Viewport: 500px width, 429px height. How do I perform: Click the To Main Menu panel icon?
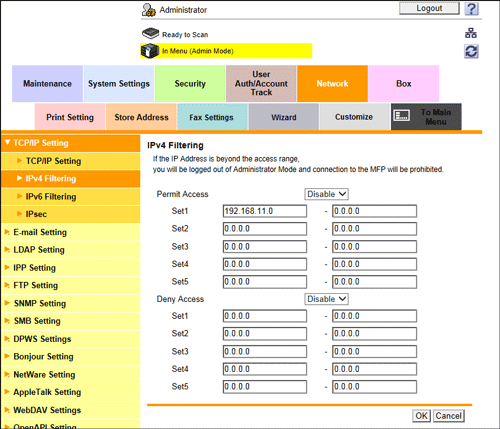point(402,116)
